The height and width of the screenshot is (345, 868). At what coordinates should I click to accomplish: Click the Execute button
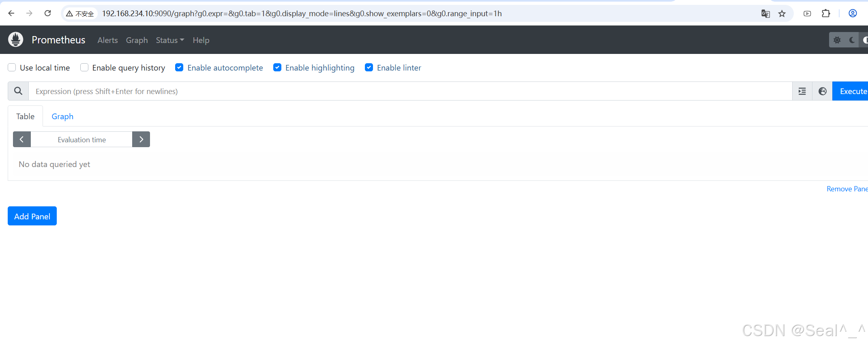click(851, 91)
